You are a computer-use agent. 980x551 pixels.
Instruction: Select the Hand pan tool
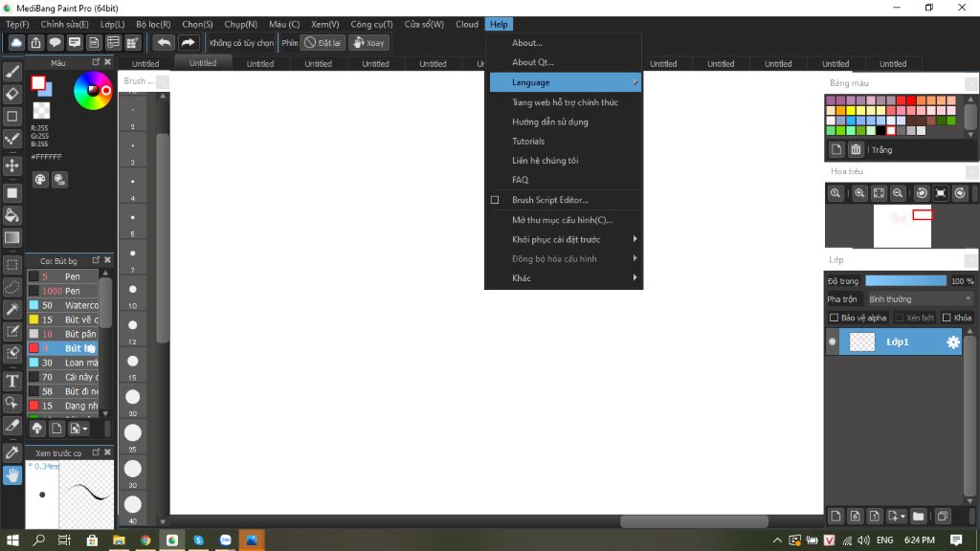pos(11,475)
